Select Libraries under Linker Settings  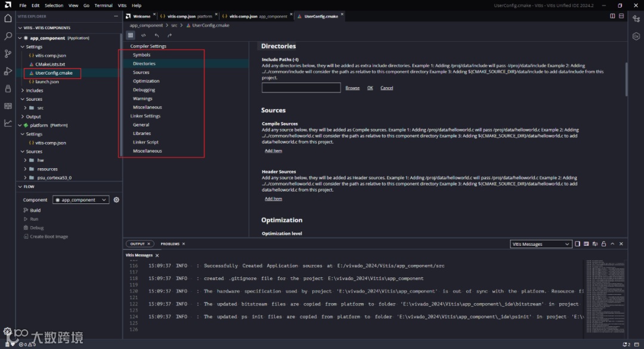click(x=142, y=134)
